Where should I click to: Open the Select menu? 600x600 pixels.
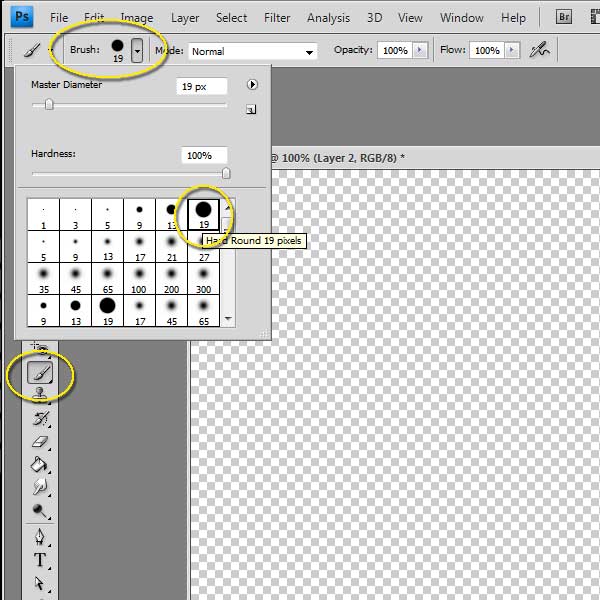pos(231,18)
